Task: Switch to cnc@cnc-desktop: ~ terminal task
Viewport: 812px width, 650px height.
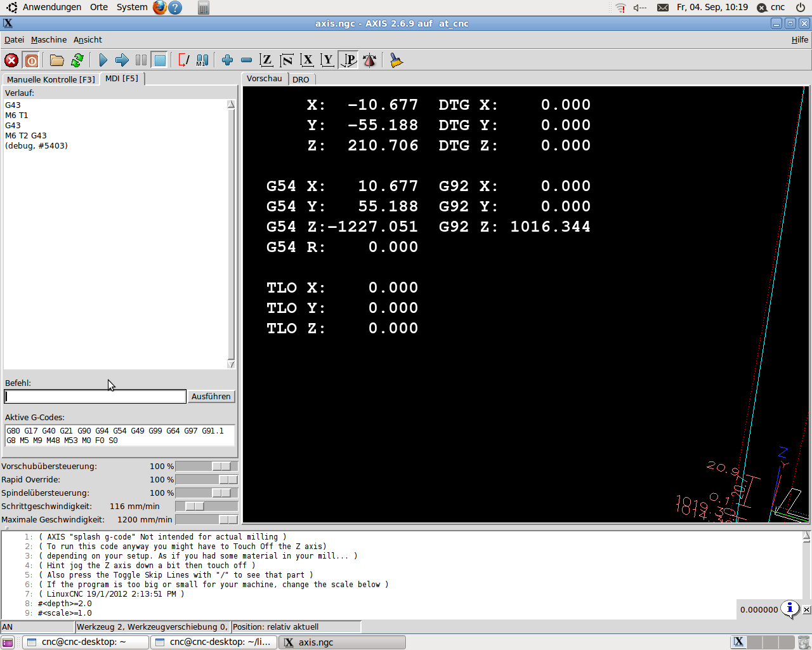Action: point(86,642)
